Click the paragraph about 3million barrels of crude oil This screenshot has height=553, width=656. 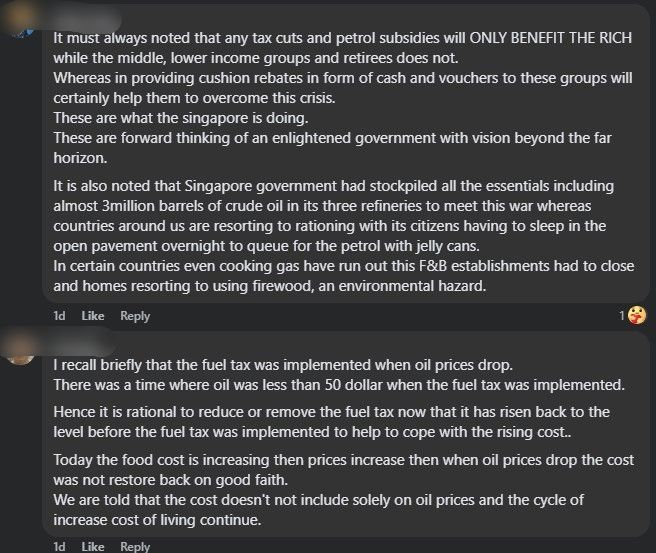click(334, 216)
